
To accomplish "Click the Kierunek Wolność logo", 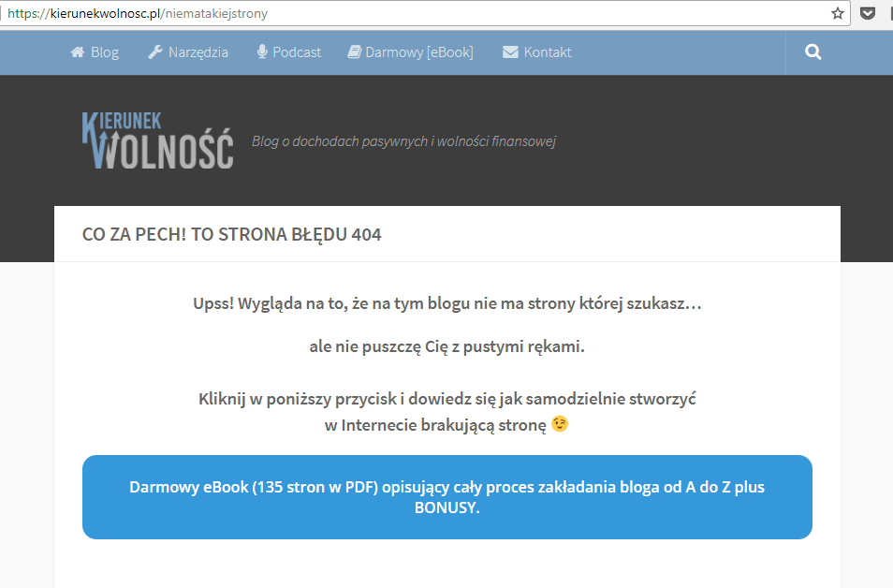I will pyautogui.click(x=157, y=139).
